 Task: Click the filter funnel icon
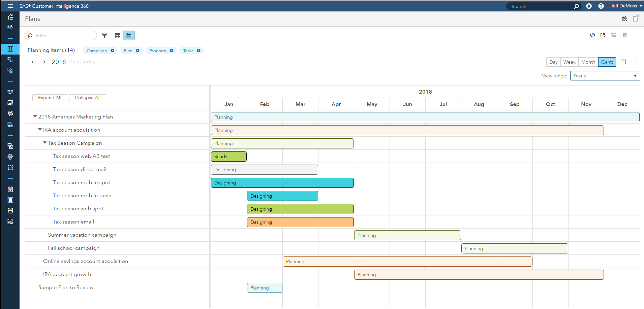point(104,35)
